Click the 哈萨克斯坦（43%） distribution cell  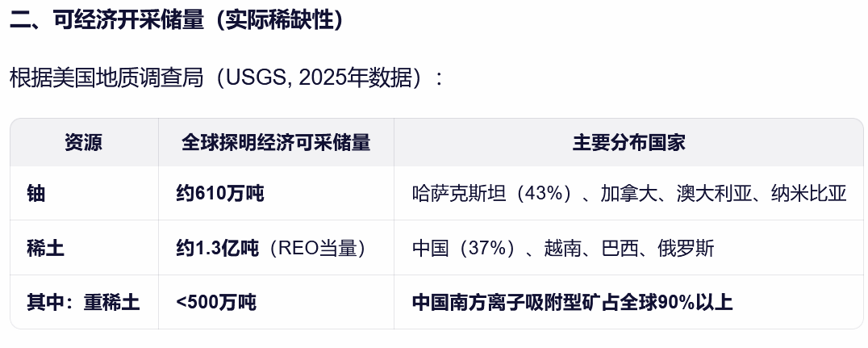(492, 194)
